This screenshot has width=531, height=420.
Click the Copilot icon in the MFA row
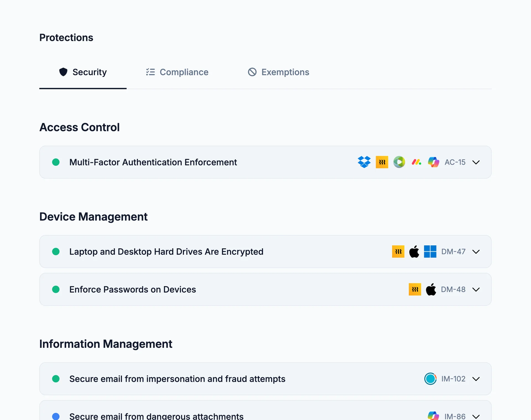(x=433, y=162)
